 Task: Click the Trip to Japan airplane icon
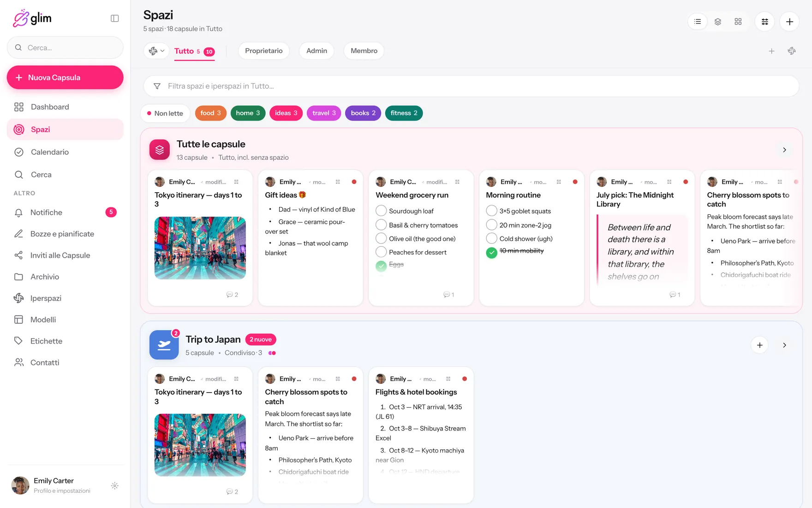[164, 345]
